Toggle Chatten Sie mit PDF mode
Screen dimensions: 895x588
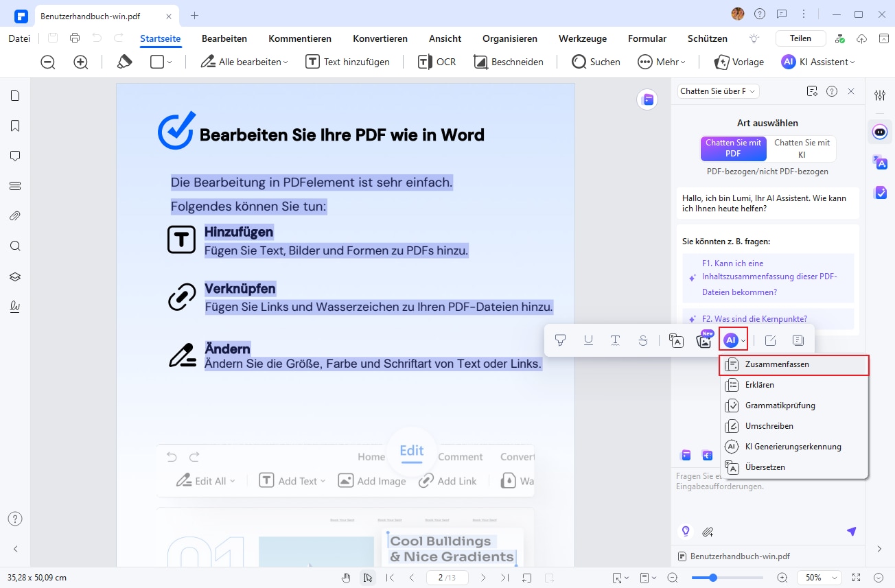point(734,148)
